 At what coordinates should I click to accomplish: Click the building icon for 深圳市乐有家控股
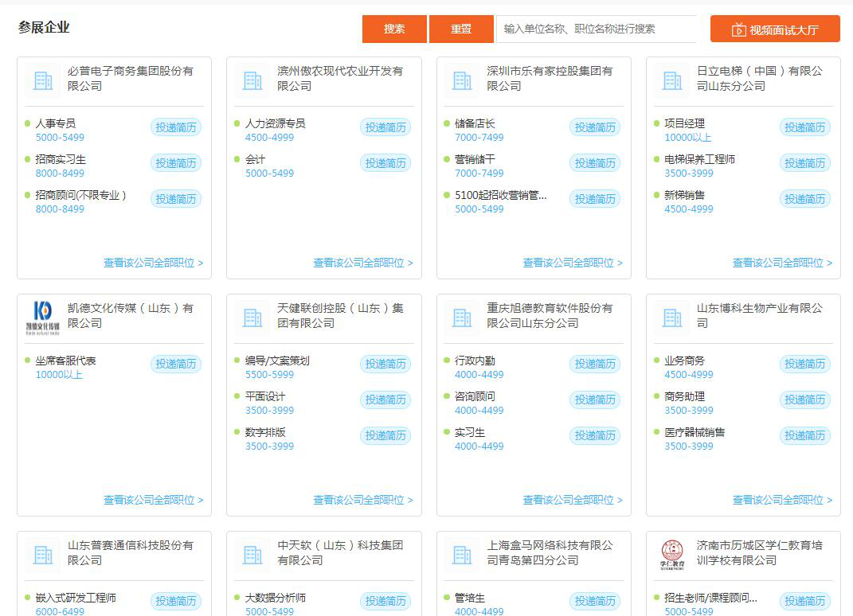[463, 80]
